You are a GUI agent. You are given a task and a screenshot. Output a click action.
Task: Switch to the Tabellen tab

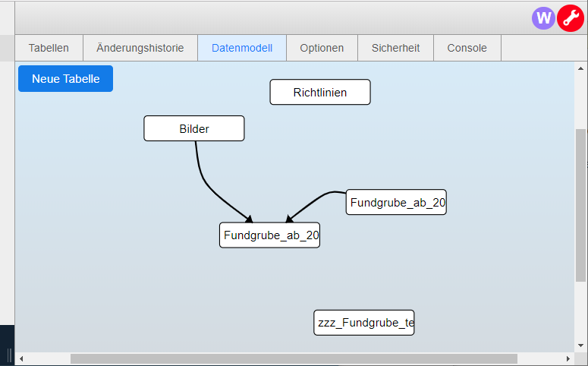49,48
